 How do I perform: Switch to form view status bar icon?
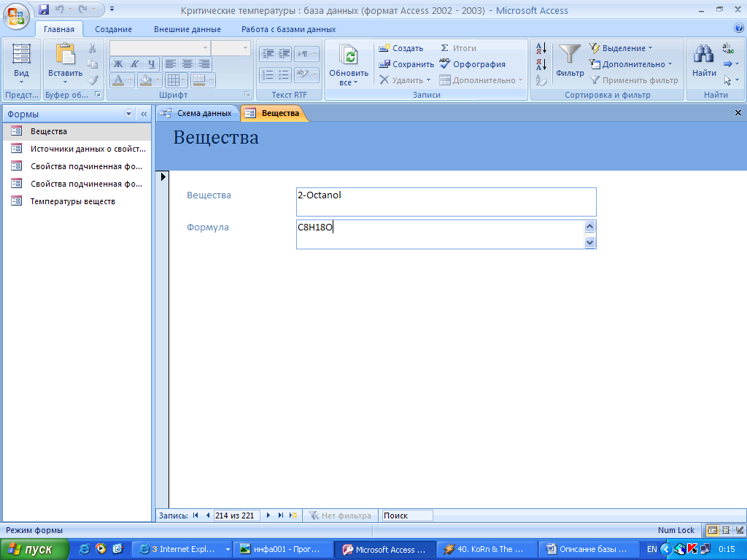712,530
